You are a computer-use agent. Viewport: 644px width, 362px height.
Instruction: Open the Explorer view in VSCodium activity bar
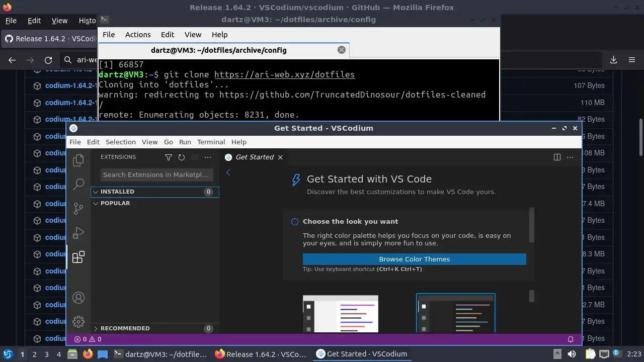78,160
